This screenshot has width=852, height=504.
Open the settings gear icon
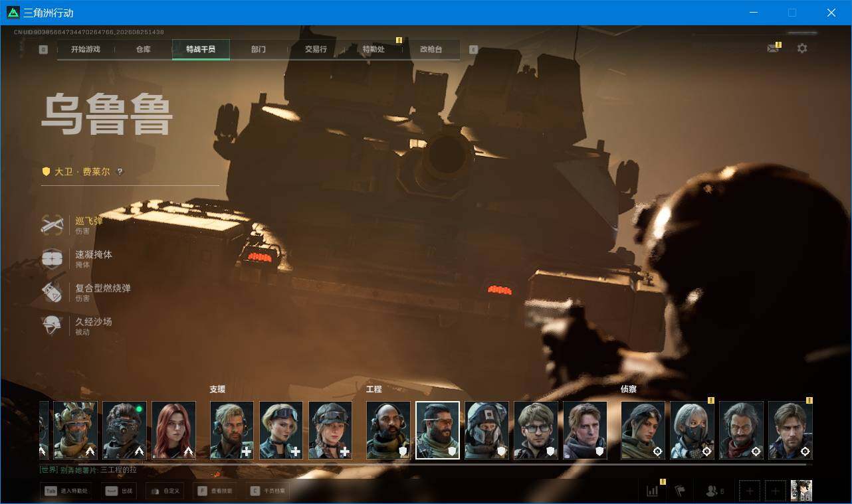[802, 48]
